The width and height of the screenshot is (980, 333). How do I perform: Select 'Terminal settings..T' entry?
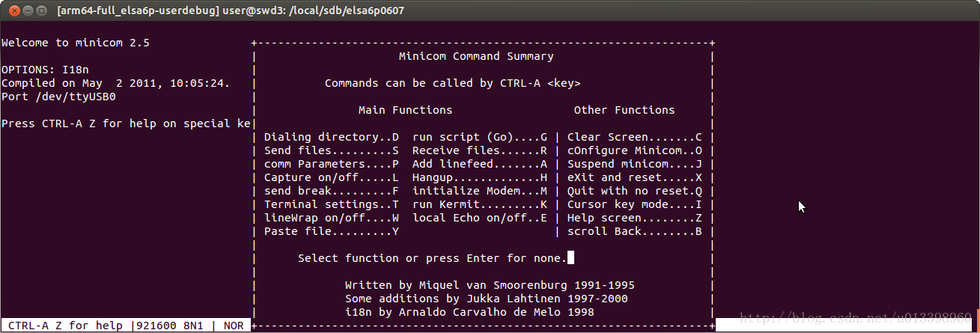coord(332,204)
